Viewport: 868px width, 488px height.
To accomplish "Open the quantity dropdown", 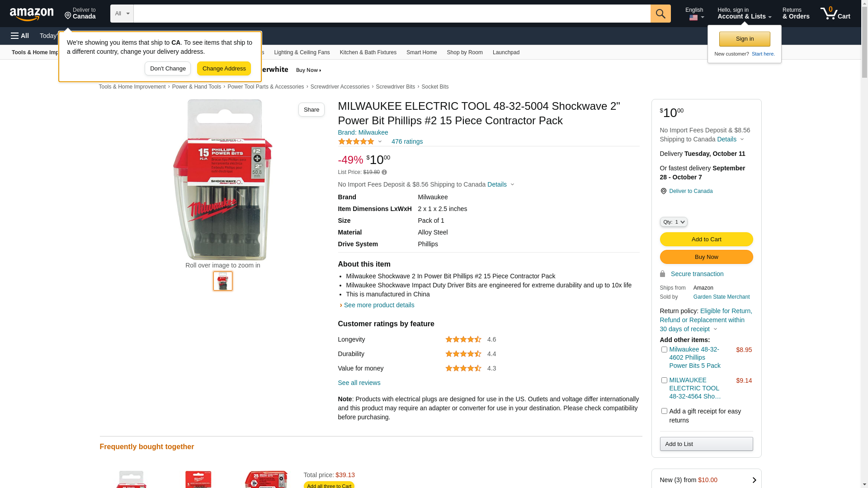I will (x=674, y=222).
